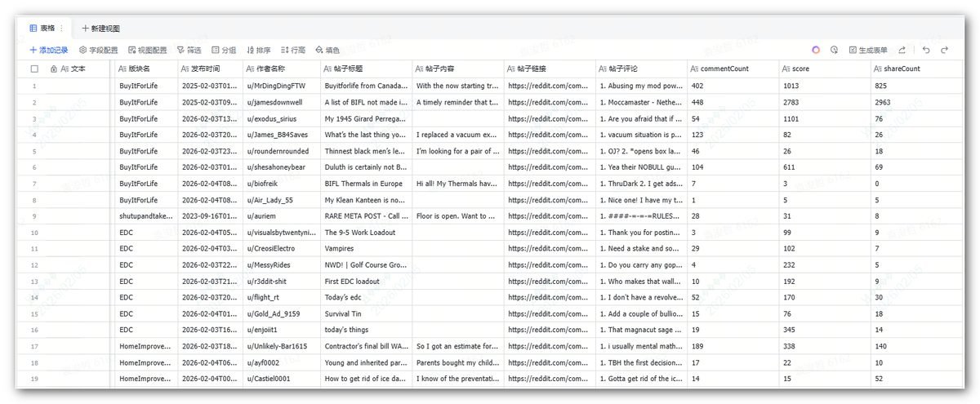
Task: Open the 筛选 filter options
Action: (x=189, y=50)
